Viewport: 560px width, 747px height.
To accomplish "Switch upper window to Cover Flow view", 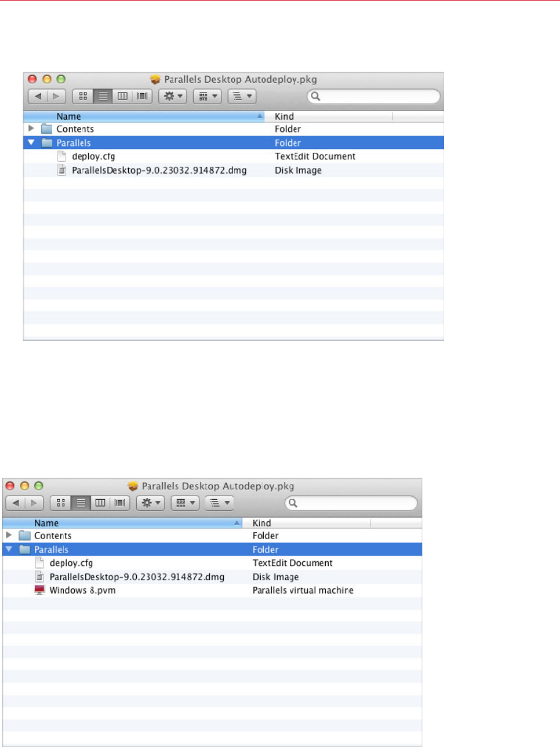I will 143,96.
